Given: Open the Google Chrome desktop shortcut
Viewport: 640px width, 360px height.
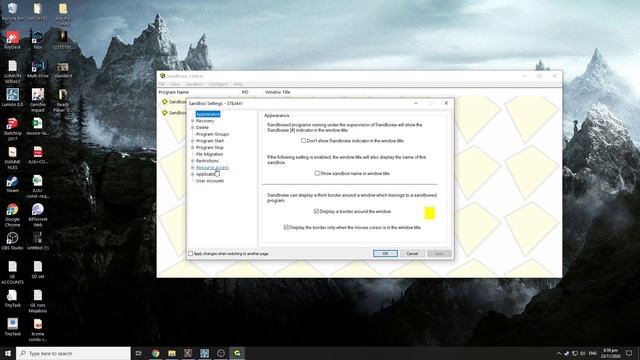Looking at the screenshot, I should click(x=12, y=215).
